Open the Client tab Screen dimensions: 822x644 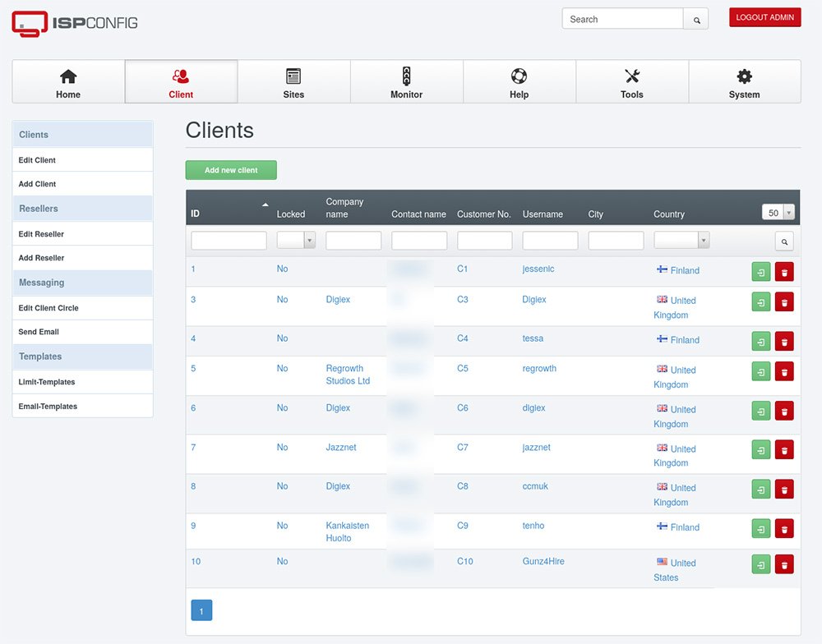(x=181, y=82)
